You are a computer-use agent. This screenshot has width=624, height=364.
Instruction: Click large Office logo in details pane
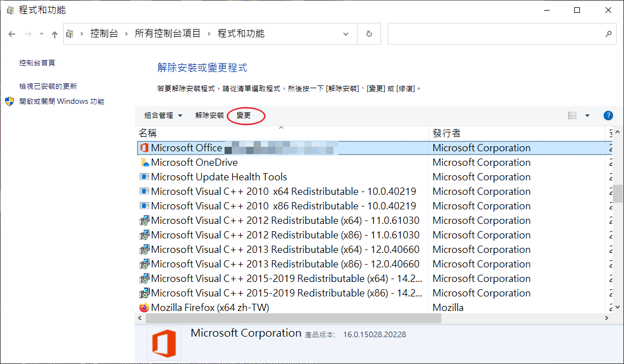(x=164, y=344)
